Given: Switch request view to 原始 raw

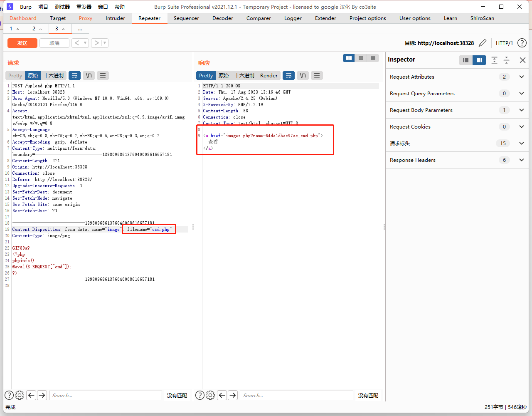Looking at the screenshot, I should click(x=33, y=75).
